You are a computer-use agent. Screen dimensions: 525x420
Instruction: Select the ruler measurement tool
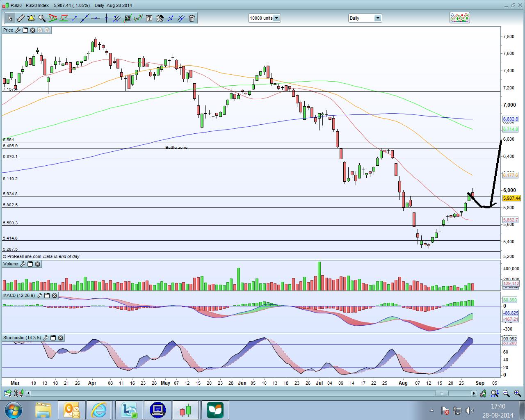[x=21, y=18]
